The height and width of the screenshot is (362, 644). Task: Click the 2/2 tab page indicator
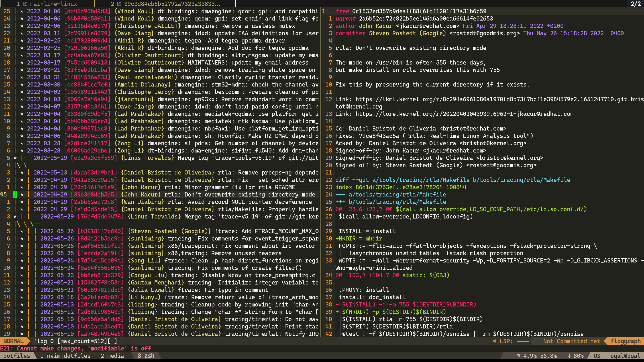[x=635, y=4]
